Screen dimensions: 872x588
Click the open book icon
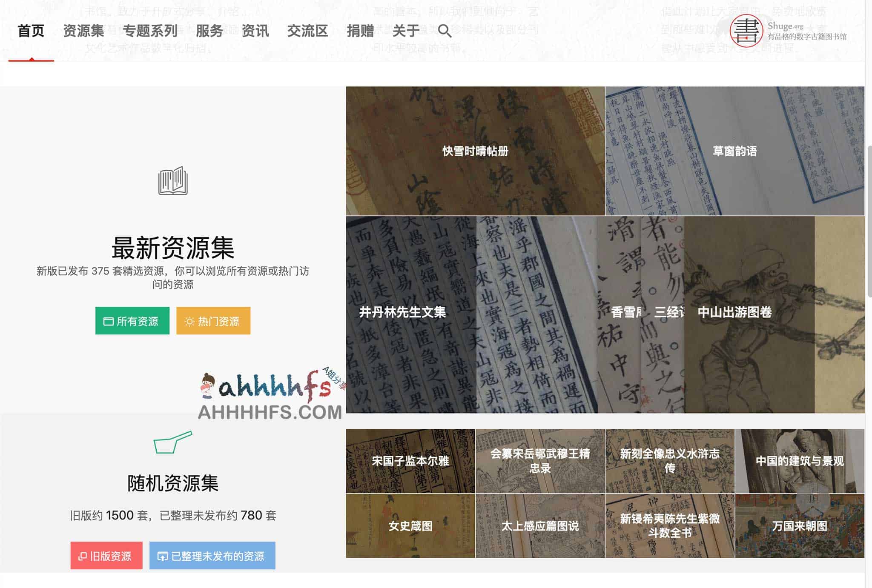173,181
